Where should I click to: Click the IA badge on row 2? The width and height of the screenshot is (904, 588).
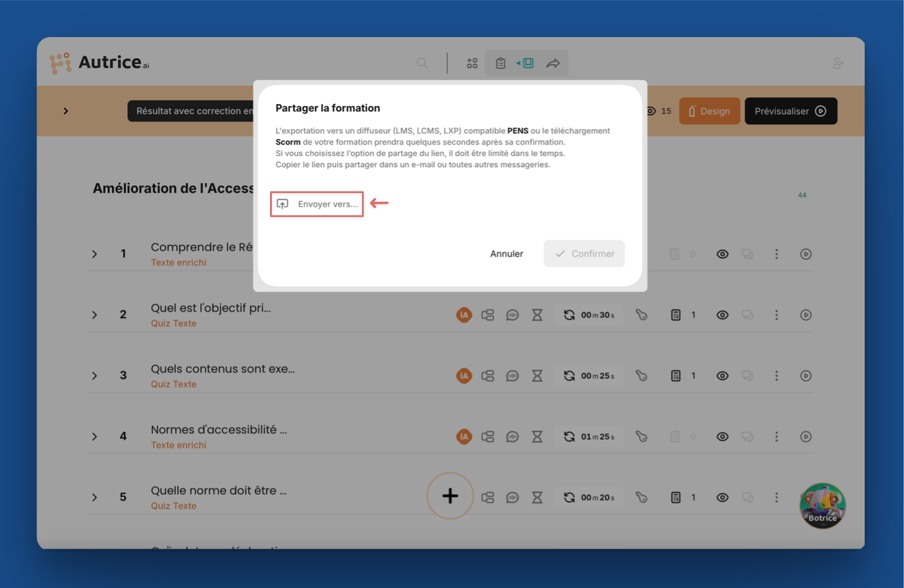[464, 315]
